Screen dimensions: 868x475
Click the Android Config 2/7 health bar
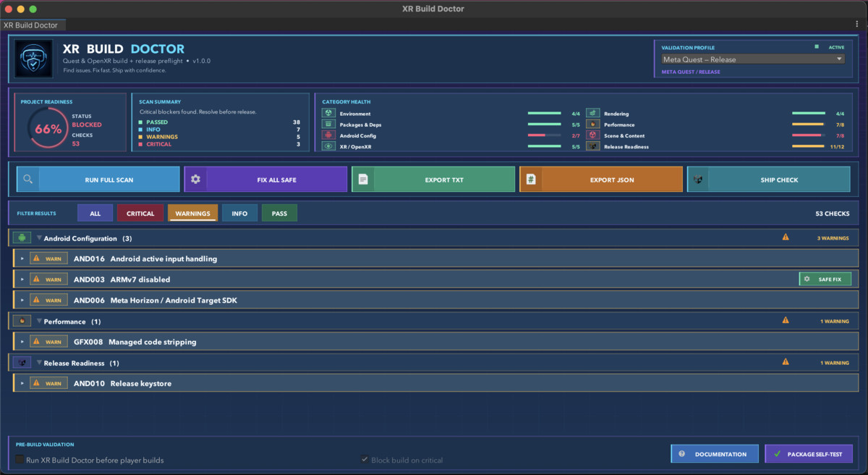point(545,135)
